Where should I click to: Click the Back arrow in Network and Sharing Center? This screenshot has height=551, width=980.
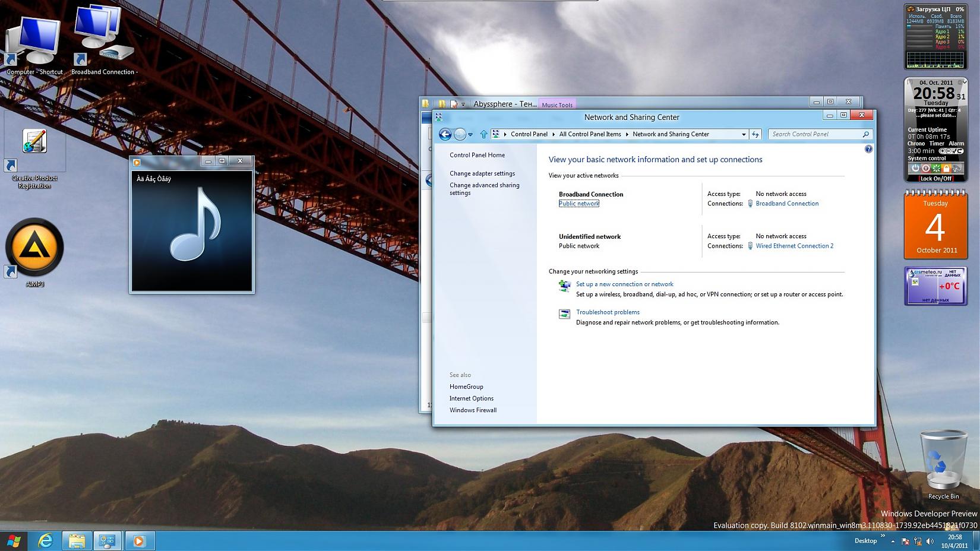point(445,134)
